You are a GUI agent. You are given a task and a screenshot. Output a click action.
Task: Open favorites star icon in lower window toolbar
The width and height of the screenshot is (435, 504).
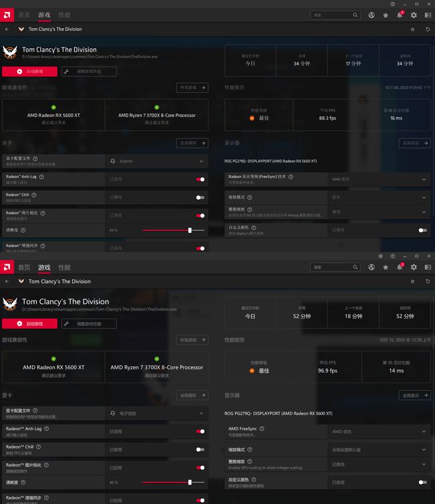(x=385, y=267)
